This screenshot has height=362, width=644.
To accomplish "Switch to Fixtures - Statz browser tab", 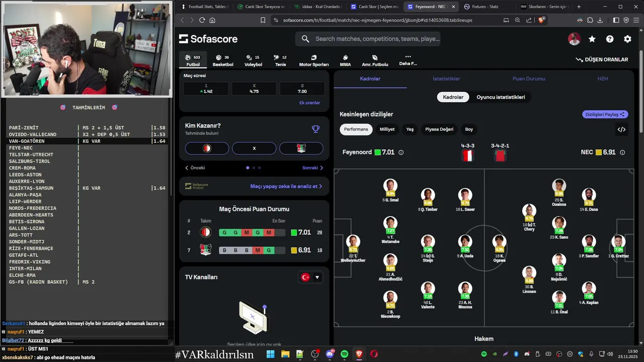I will click(486, 7).
